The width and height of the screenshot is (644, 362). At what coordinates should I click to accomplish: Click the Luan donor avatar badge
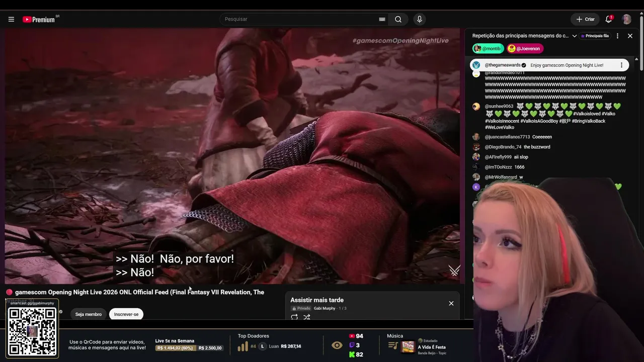coord(262,346)
